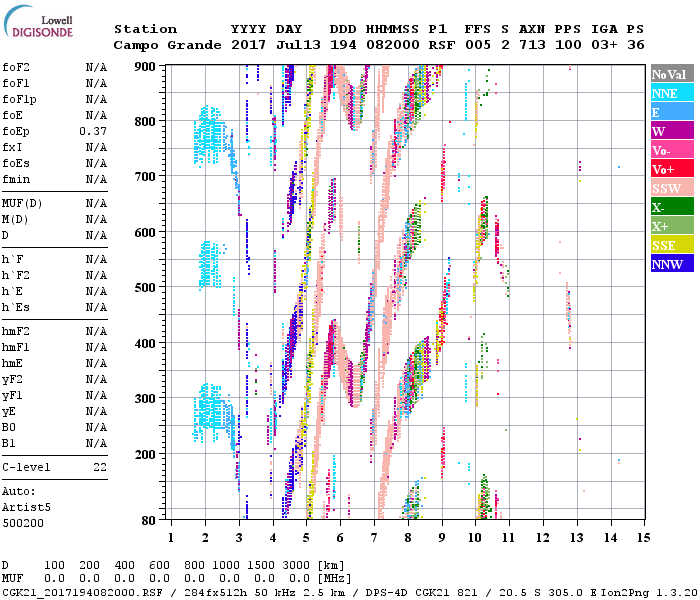
Task: Click the P1 value RSF
Action: [442, 45]
